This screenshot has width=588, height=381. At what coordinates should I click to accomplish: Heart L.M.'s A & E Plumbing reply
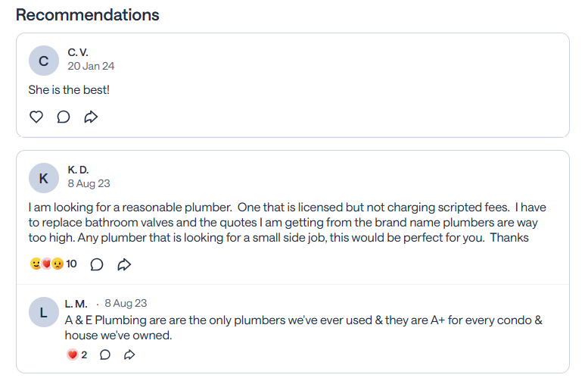(73, 354)
